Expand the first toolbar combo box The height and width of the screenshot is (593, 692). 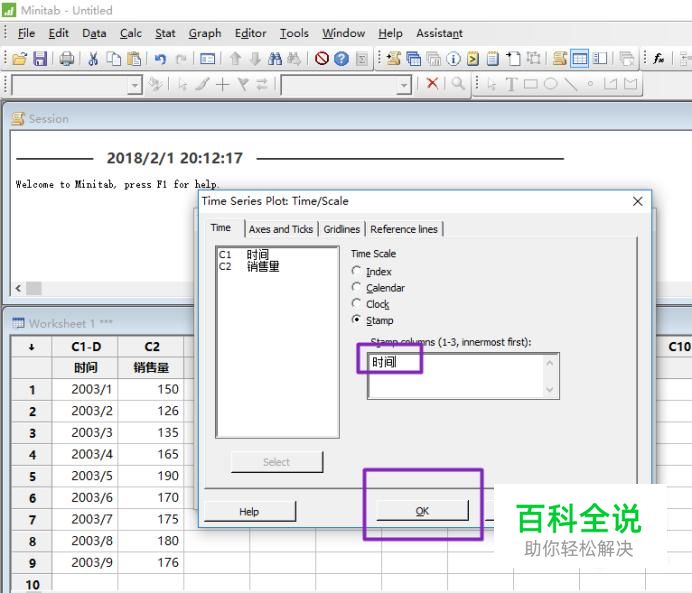(134, 85)
